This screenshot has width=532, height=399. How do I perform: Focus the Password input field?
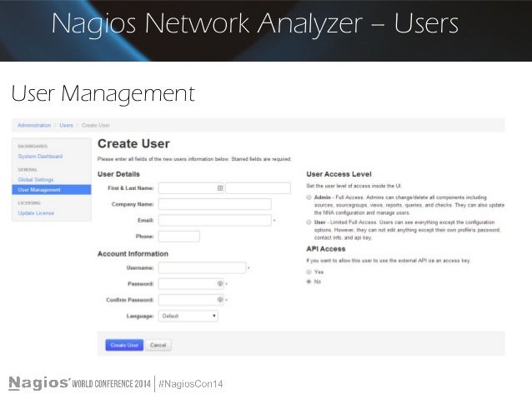coord(191,284)
